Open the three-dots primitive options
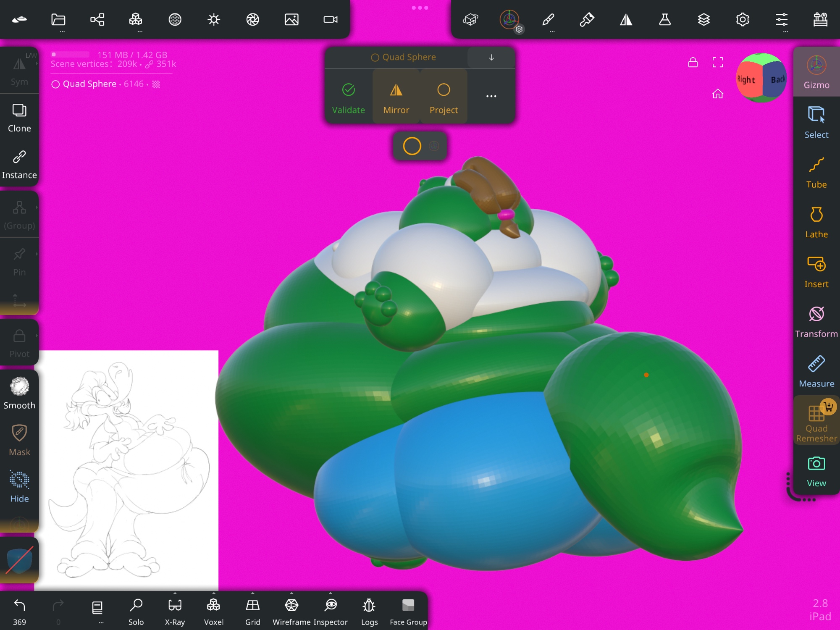This screenshot has height=630, width=840. click(491, 96)
